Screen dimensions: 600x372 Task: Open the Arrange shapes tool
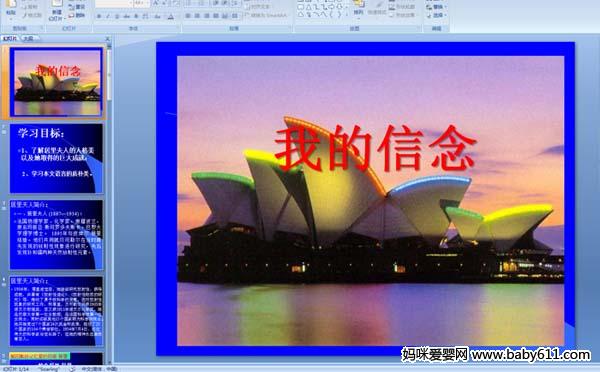click(x=359, y=8)
